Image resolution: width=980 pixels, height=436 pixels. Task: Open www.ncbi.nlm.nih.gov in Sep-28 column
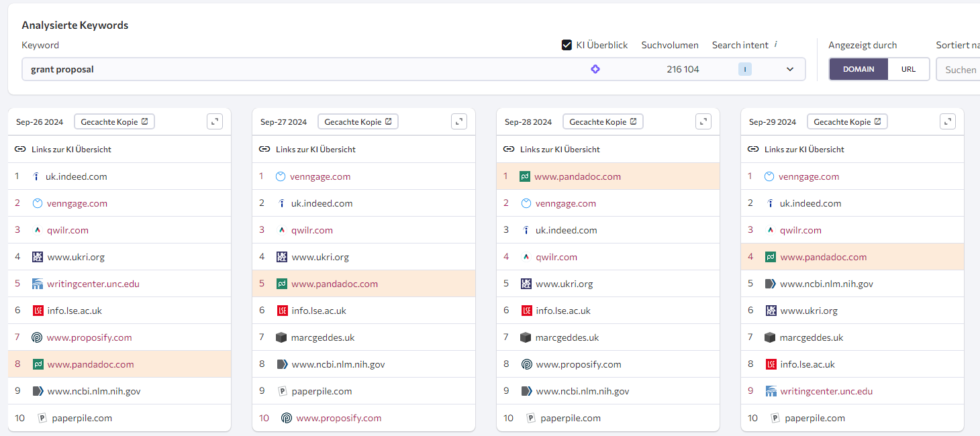click(x=583, y=391)
